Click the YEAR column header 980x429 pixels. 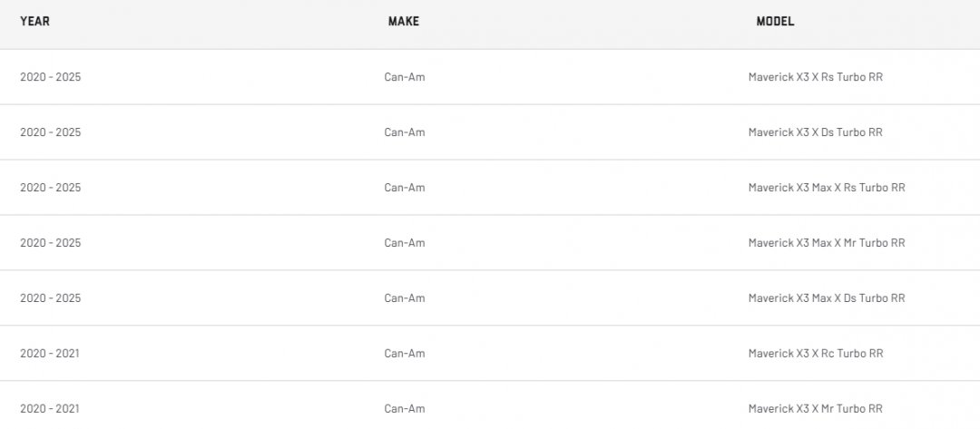click(x=34, y=22)
